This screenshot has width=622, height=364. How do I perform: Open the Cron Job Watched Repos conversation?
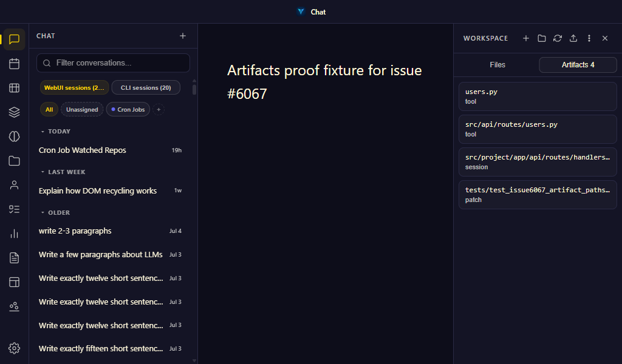[111, 150]
